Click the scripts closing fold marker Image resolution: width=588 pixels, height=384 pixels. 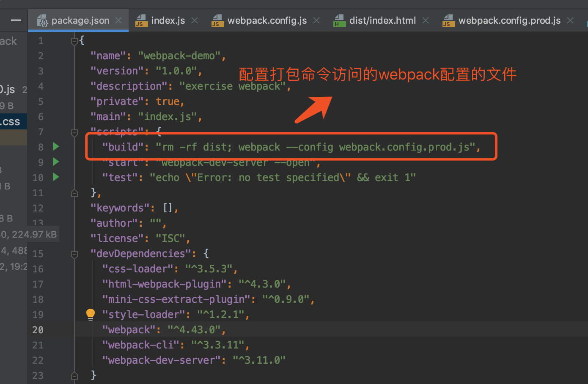point(74,193)
